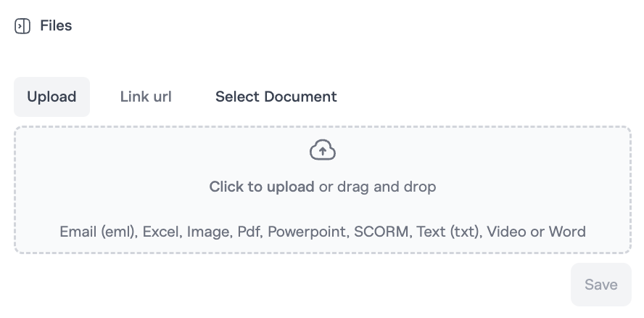Click the word "Video" in supported formats
This screenshot has height=318, width=644.
pos(506,232)
